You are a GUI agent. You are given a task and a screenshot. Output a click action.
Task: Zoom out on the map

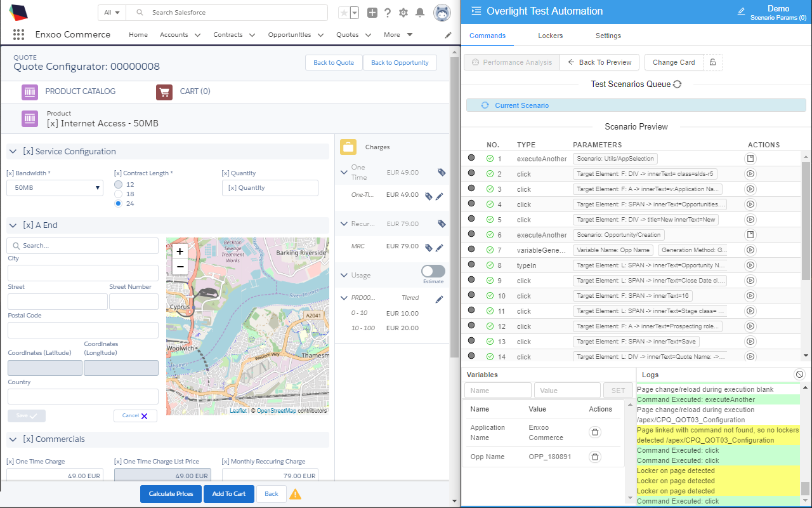tap(180, 266)
